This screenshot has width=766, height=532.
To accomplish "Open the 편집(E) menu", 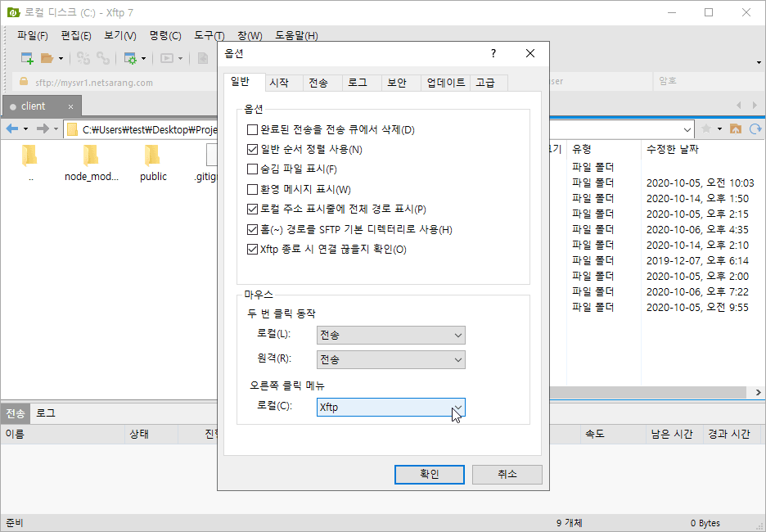I will [76, 36].
